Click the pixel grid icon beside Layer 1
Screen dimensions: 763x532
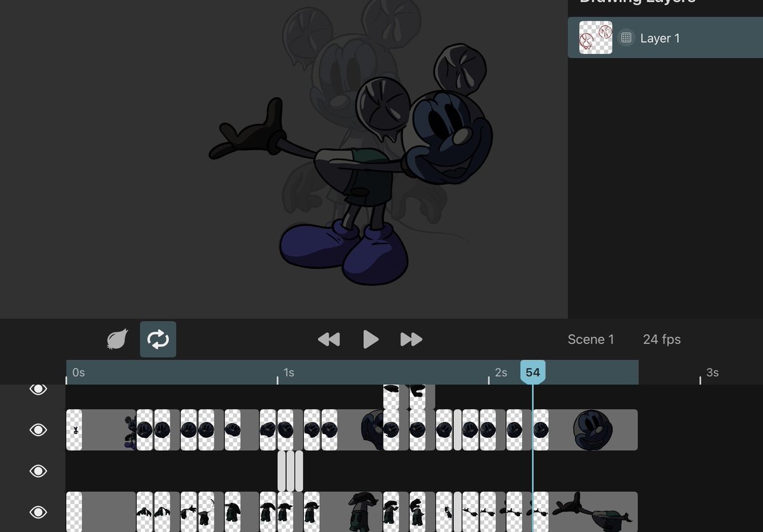click(626, 38)
